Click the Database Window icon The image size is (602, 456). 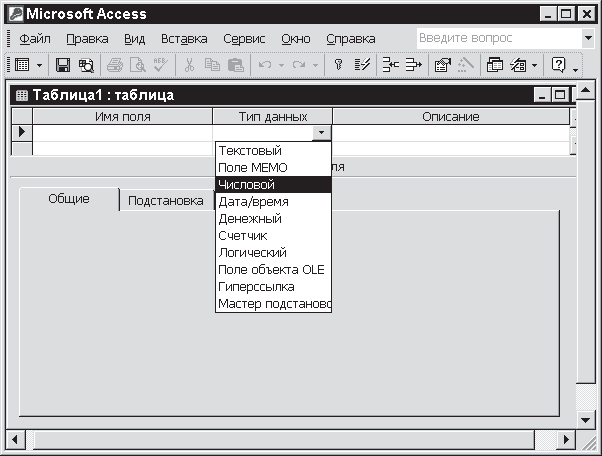click(495, 65)
